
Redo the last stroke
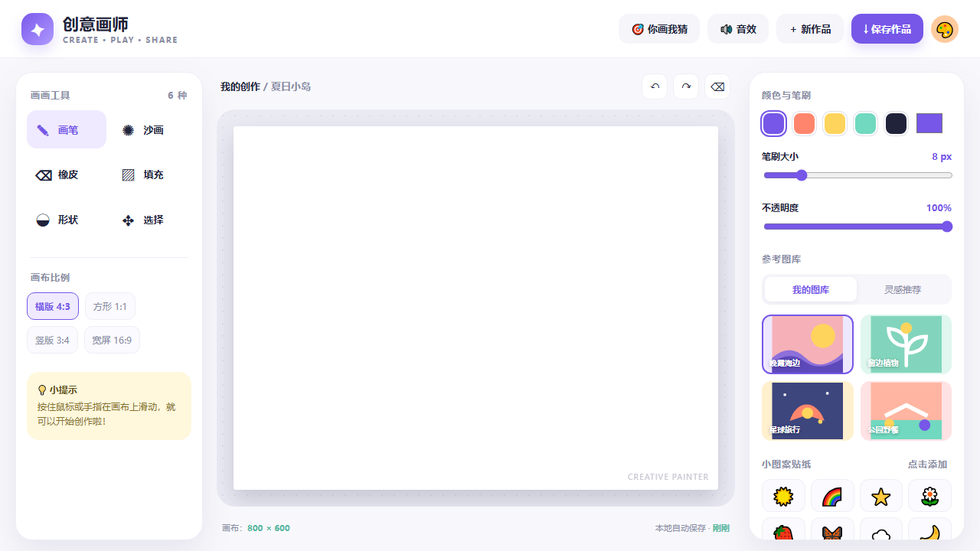tap(686, 86)
